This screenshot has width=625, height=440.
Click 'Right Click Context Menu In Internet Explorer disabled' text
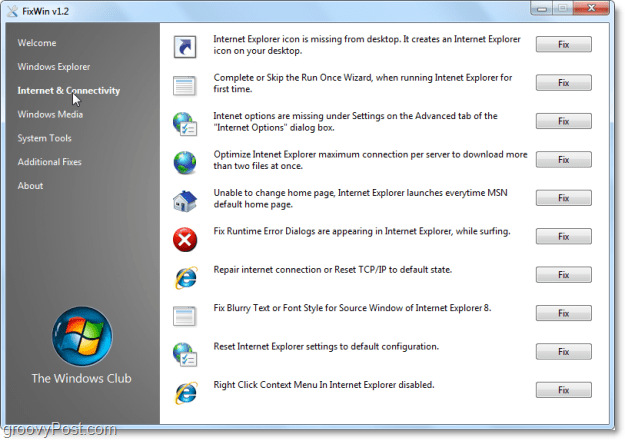(x=324, y=385)
